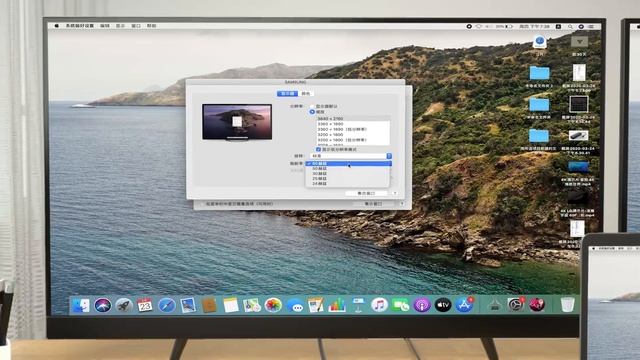
Task: Click System Preferences gear icon in Dock
Action: [516, 305]
